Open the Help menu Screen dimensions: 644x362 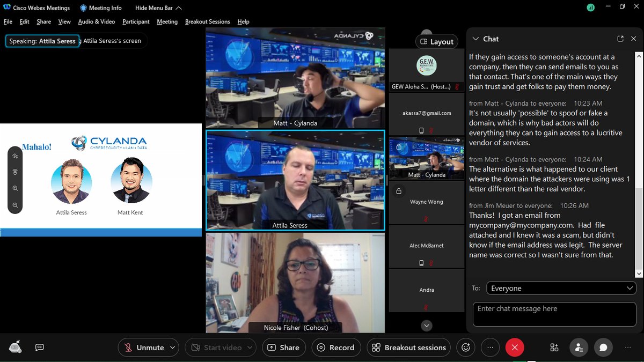tap(243, 21)
